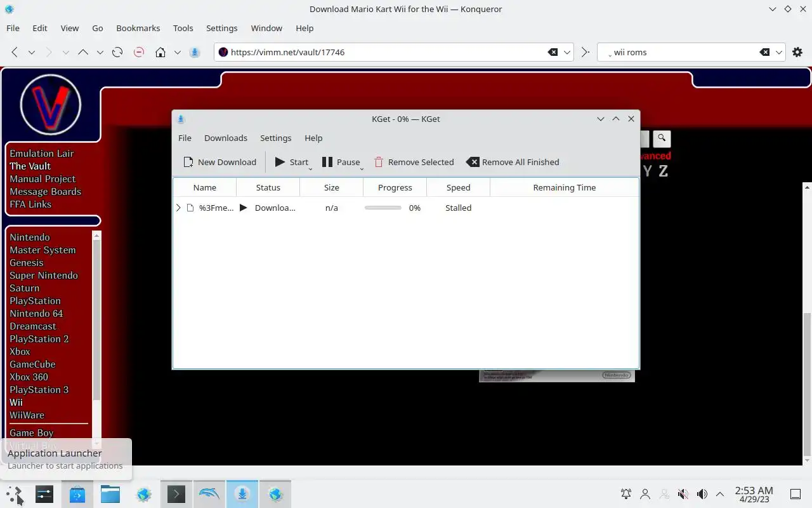Image resolution: width=812 pixels, height=508 pixels.
Task: Open the Tools menu in Konqueror
Action: point(183,28)
